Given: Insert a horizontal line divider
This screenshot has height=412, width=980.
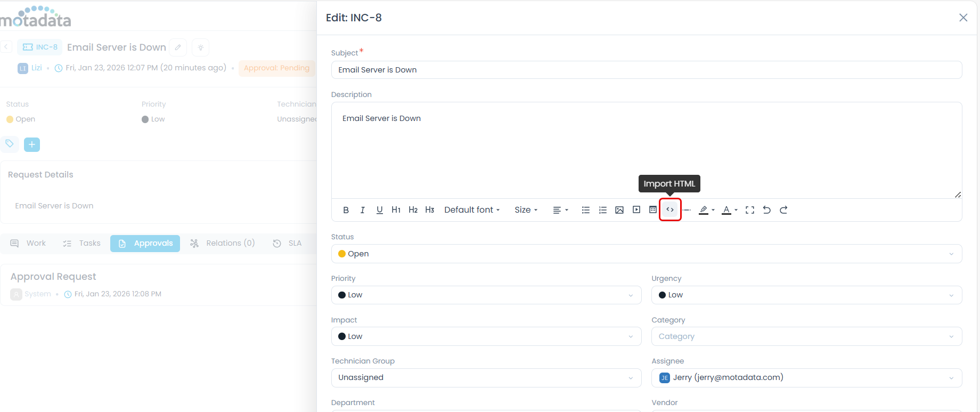Looking at the screenshot, I should click(x=687, y=210).
